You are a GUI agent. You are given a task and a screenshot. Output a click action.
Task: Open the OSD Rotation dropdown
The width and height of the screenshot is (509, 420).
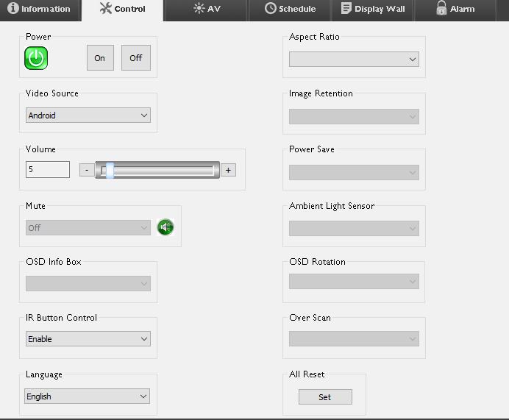[354, 282]
